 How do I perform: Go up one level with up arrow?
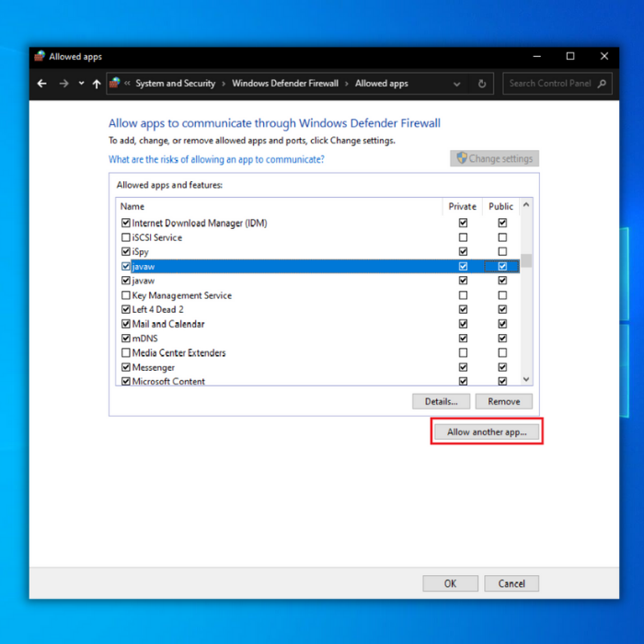[x=97, y=84]
